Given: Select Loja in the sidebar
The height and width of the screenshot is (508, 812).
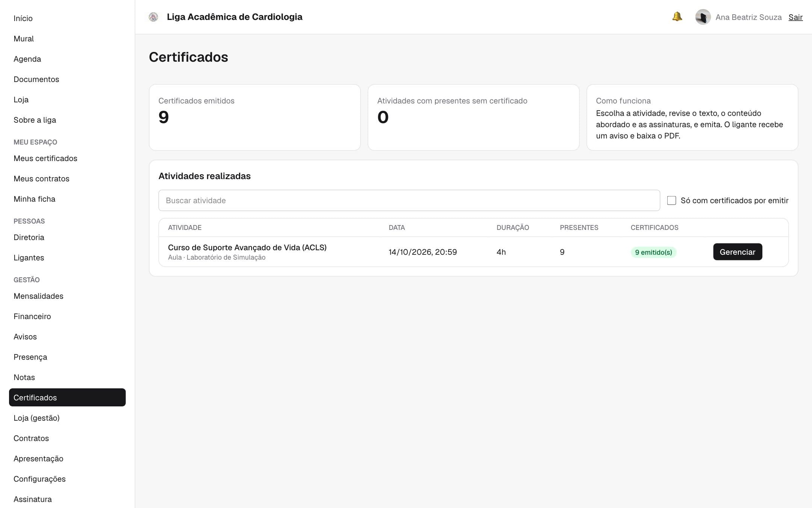Looking at the screenshot, I should tap(67, 99).
